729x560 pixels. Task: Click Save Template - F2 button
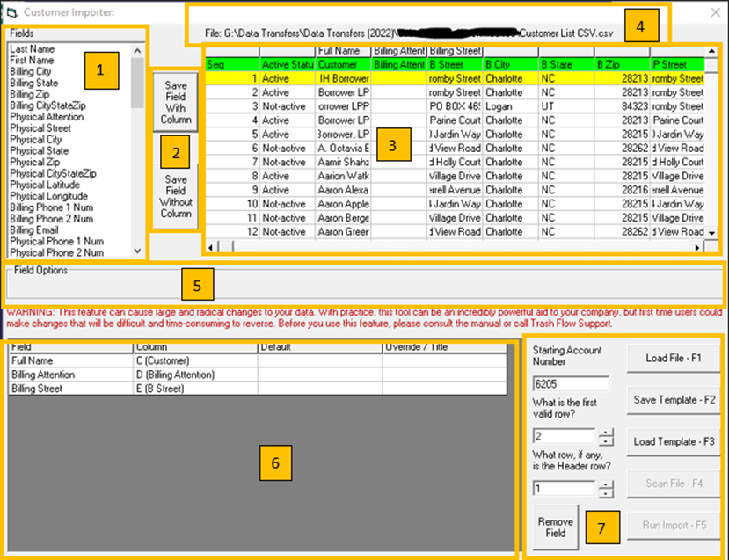pos(673,400)
